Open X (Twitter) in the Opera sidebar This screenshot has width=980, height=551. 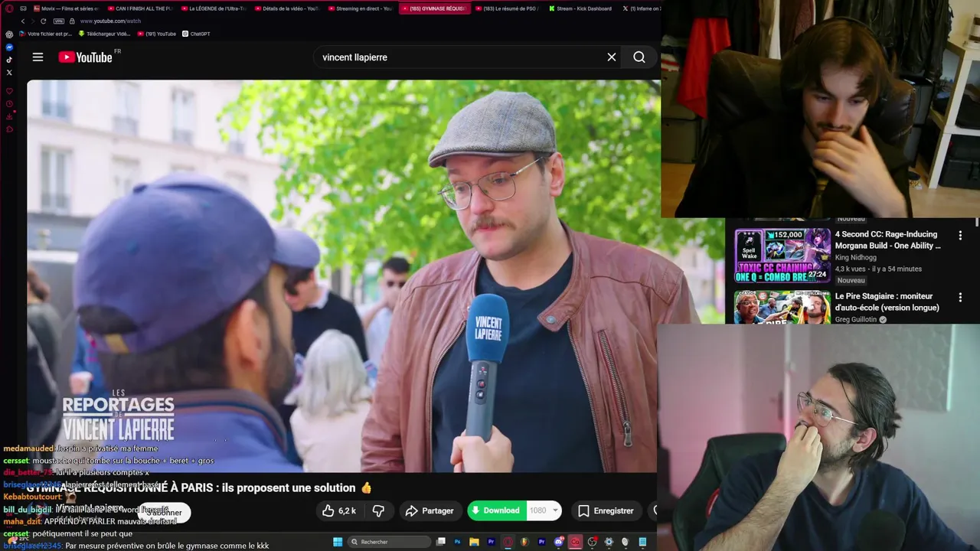(x=9, y=73)
